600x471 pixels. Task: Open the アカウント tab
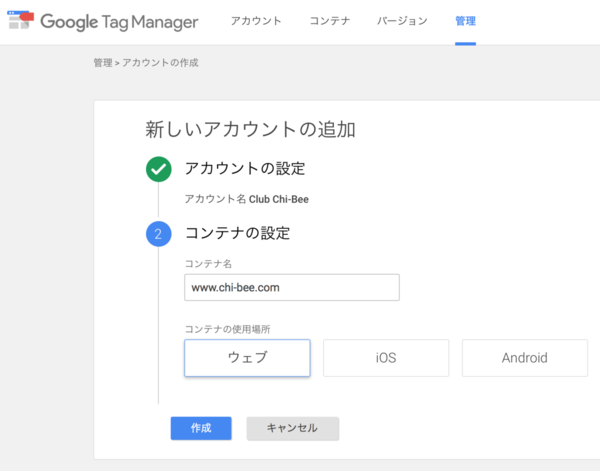point(256,21)
